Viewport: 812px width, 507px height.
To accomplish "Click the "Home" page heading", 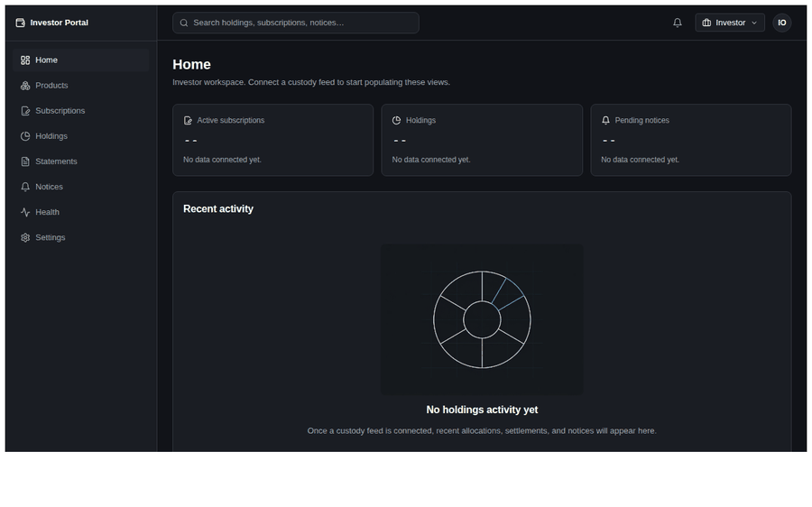I will (x=191, y=65).
